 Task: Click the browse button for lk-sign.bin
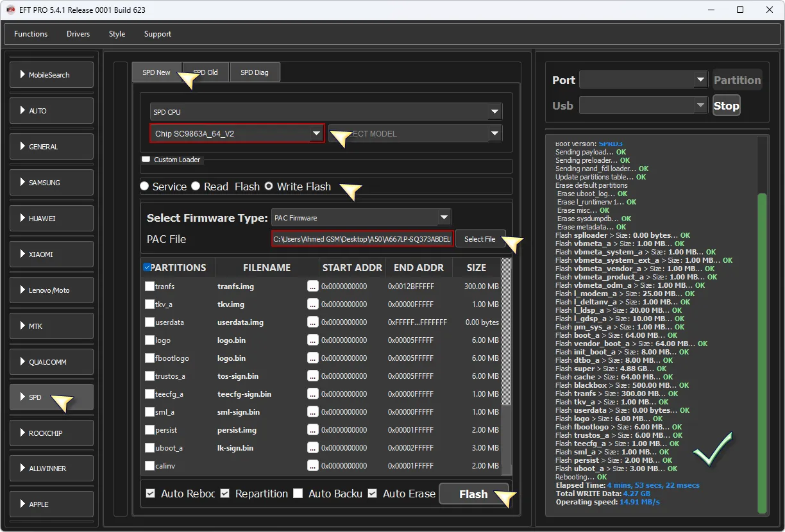(x=312, y=448)
